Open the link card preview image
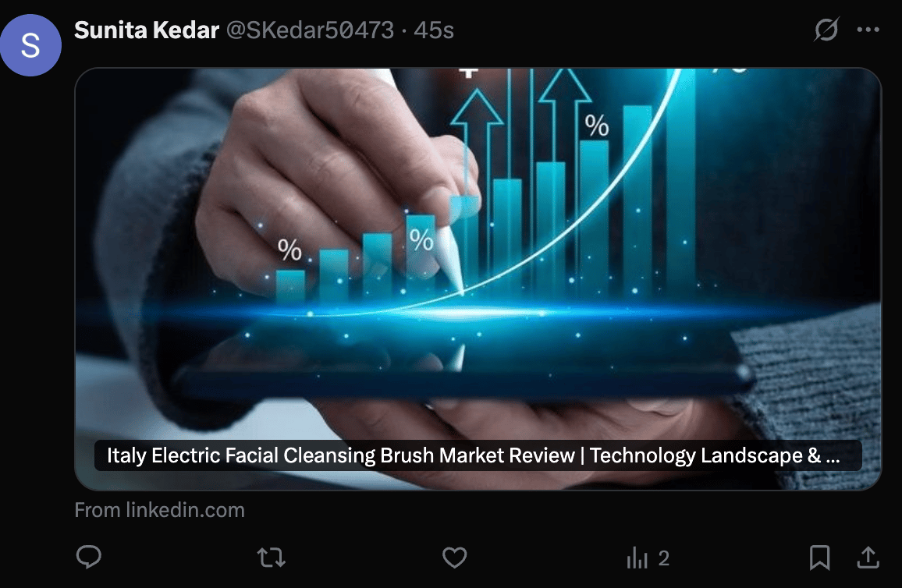 pyautogui.click(x=478, y=278)
